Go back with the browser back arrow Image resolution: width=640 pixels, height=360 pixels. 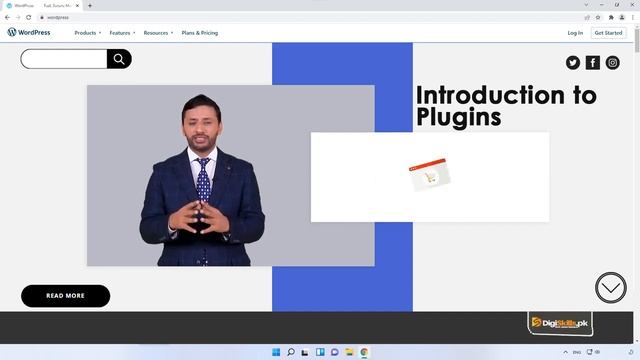pos(7,17)
